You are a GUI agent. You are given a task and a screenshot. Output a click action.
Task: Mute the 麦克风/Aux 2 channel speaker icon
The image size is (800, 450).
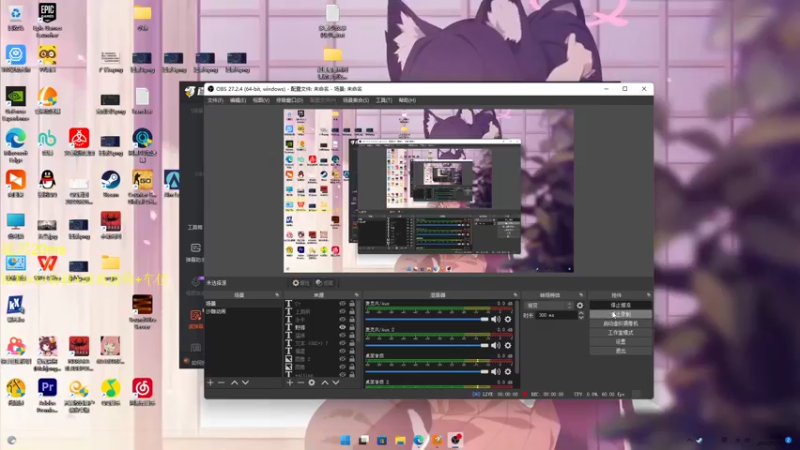495,345
